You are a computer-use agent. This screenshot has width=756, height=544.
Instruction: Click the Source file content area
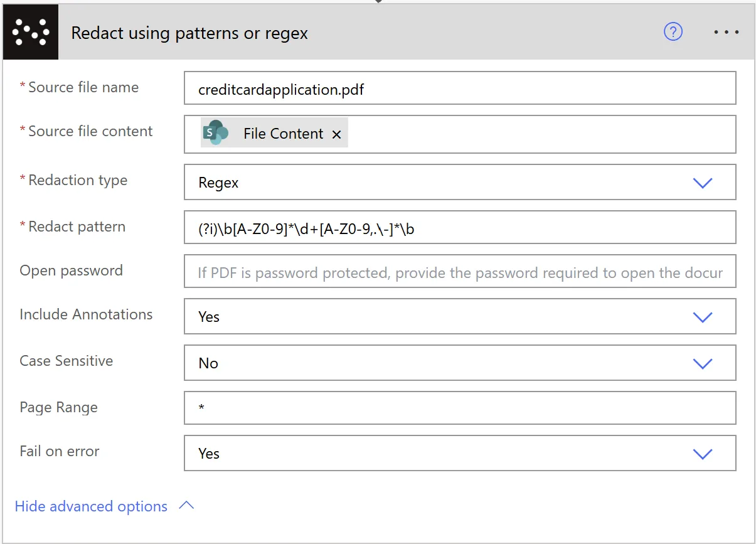pyautogui.click(x=502, y=134)
